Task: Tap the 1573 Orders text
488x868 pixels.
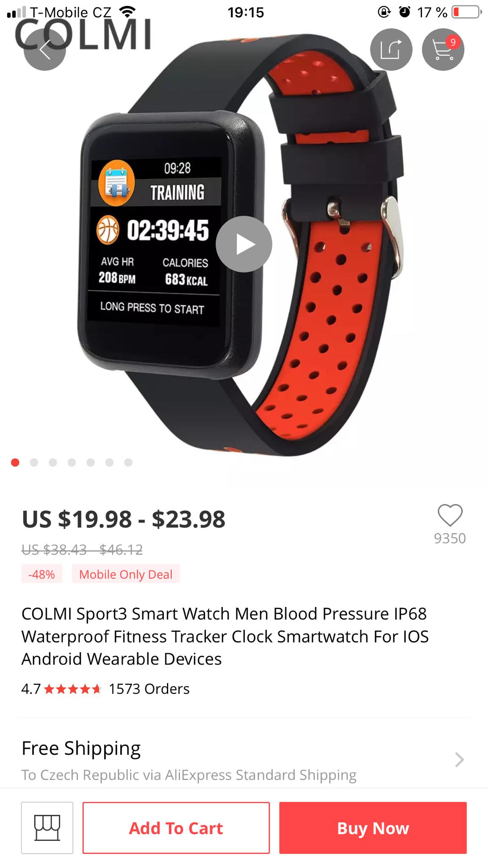Action: click(149, 689)
